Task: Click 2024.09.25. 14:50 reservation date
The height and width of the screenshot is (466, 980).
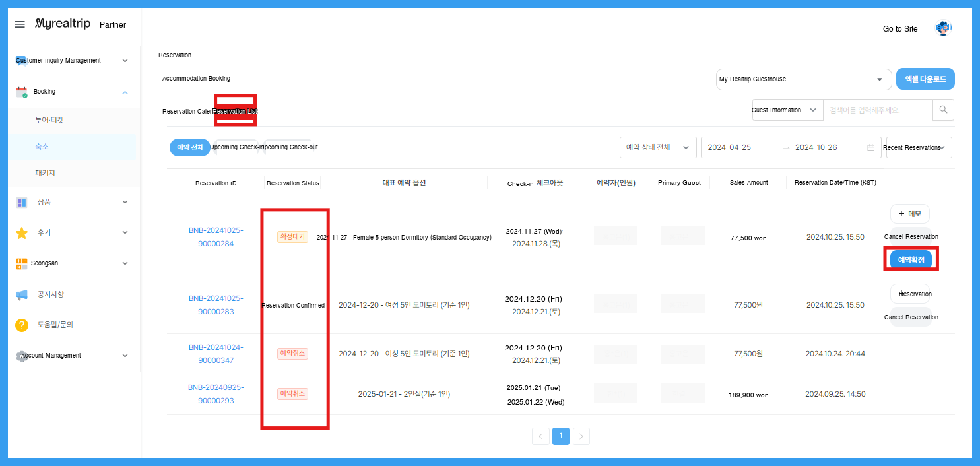Action: pos(835,394)
